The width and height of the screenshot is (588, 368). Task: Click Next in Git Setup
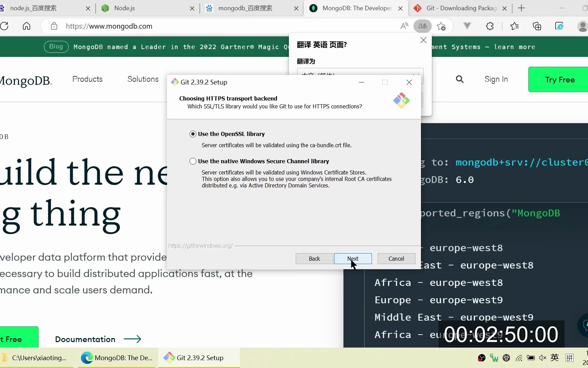click(x=353, y=259)
